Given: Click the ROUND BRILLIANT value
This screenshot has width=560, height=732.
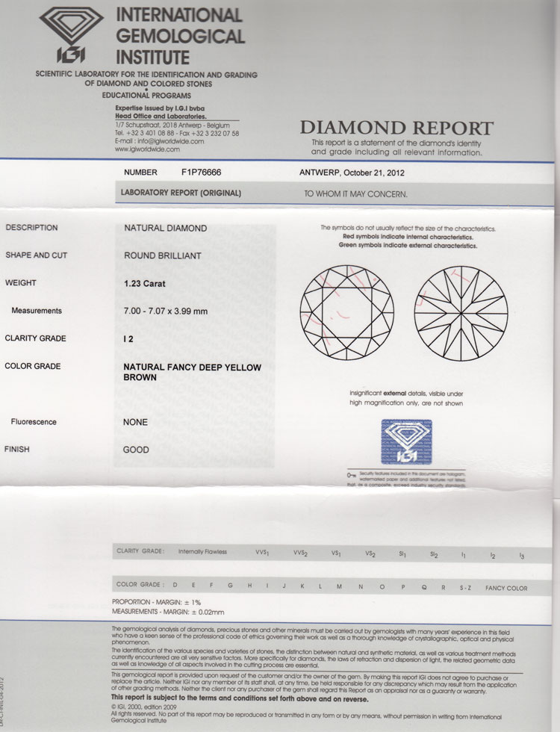Looking at the screenshot, I should 163,255.
